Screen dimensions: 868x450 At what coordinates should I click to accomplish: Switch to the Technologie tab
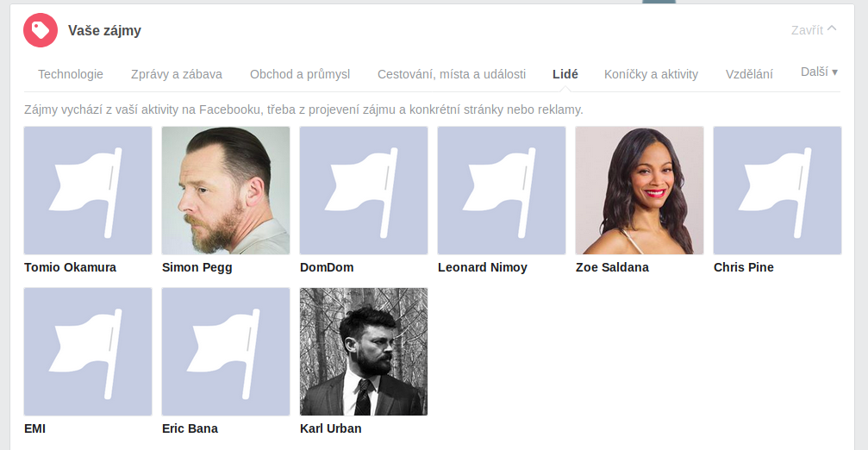[71, 74]
